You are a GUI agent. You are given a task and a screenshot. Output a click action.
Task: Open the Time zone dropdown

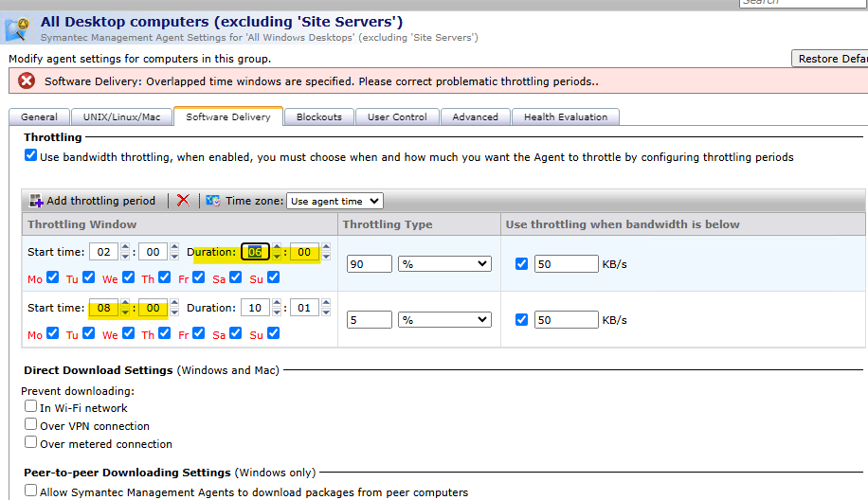coord(335,201)
